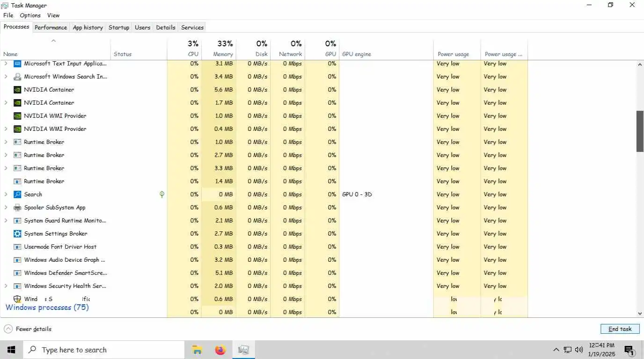Click the scrollbar up arrow
The height and width of the screenshot is (359, 644).
pos(640,65)
